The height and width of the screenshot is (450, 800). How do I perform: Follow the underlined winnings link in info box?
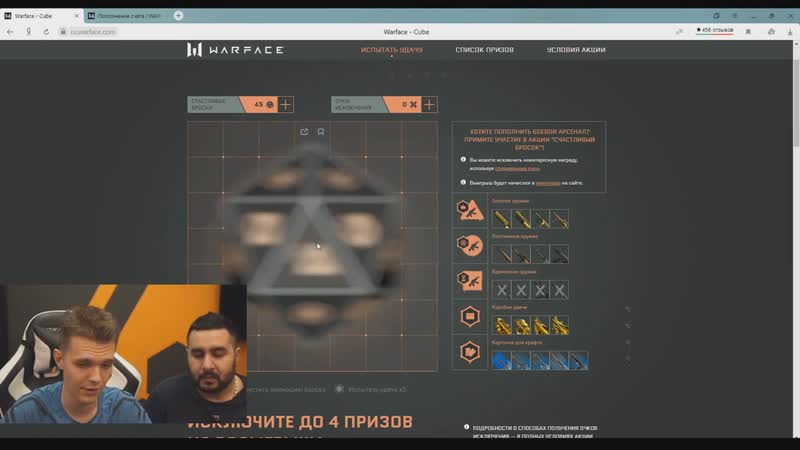click(x=548, y=183)
